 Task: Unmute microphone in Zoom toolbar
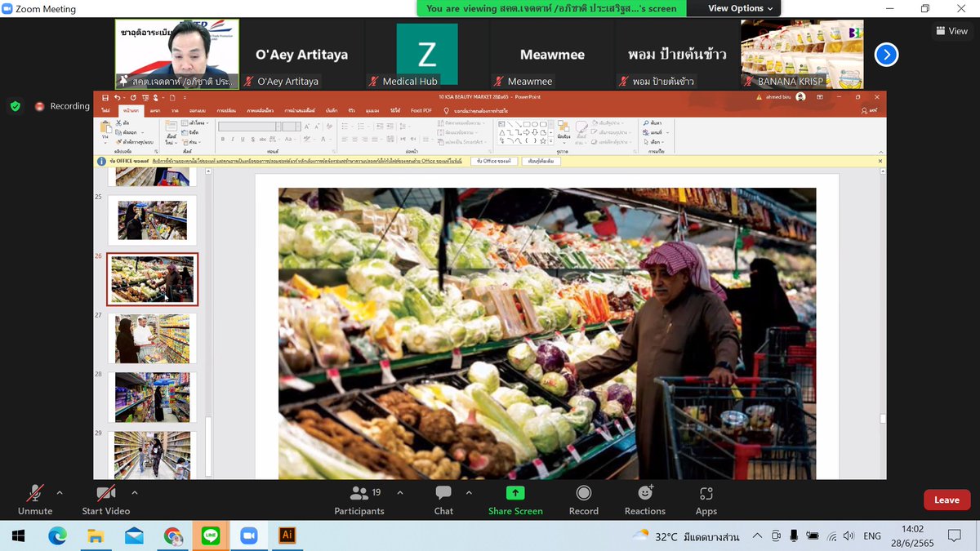point(34,500)
